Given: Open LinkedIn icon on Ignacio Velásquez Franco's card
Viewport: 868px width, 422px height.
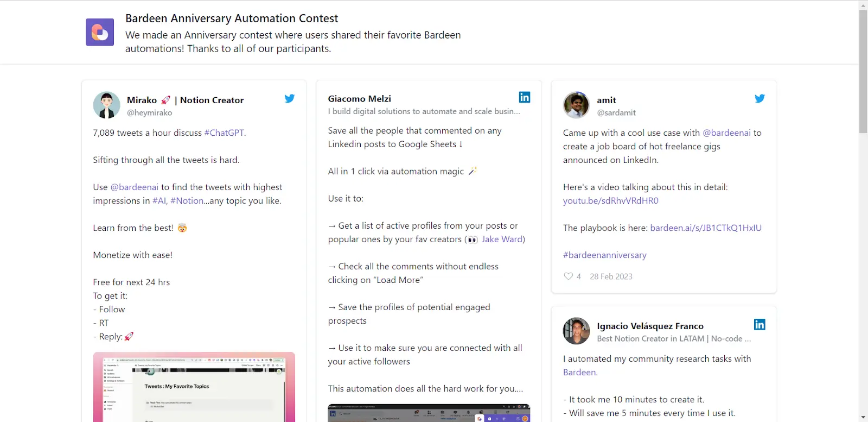Looking at the screenshot, I should click(759, 324).
